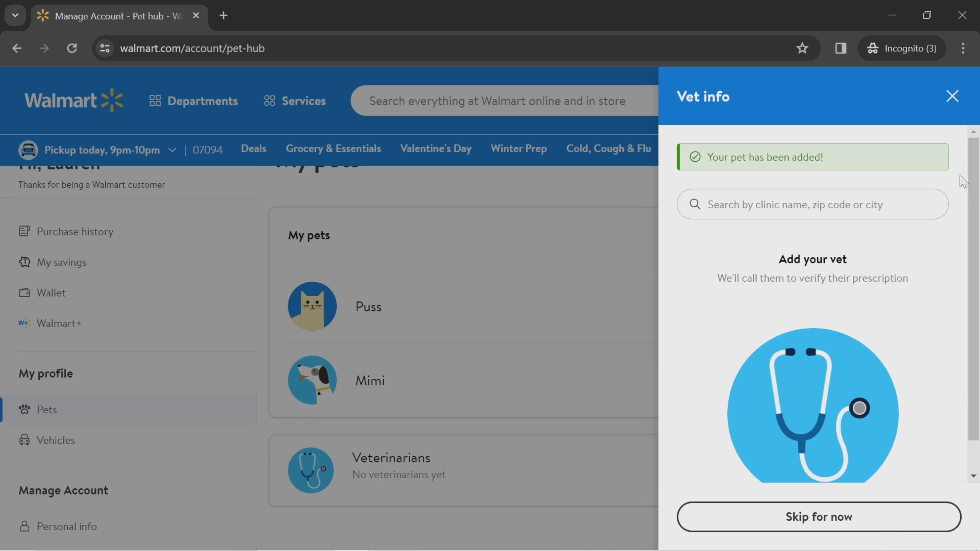The image size is (980, 551).
Task: Open the Departments menu
Action: coord(194,101)
